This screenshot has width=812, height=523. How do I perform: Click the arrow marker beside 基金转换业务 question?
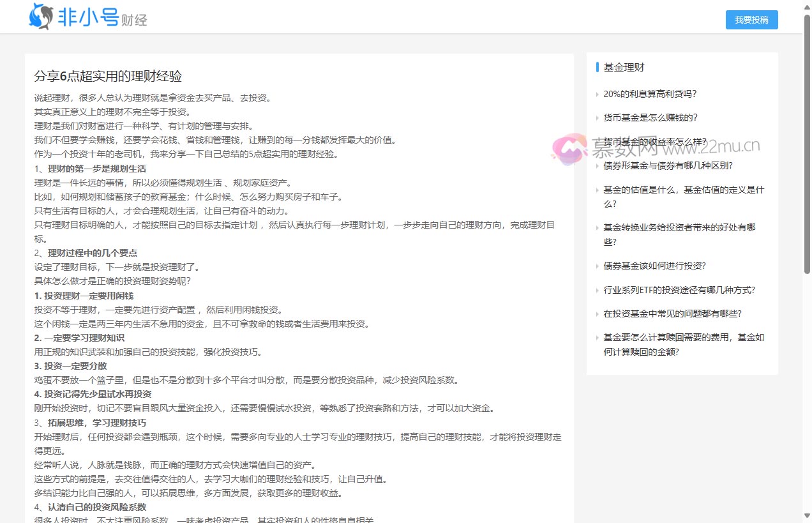(x=597, y=228)
